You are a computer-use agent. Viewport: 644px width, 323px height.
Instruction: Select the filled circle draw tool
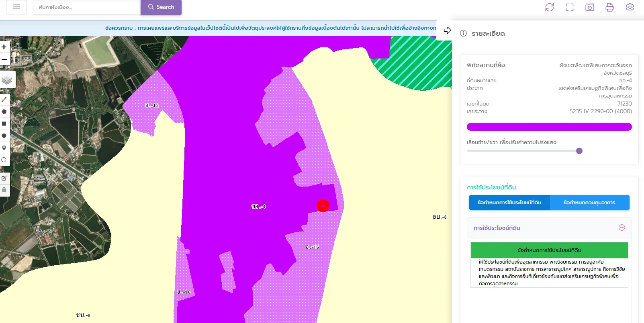[x=4, y=136]
